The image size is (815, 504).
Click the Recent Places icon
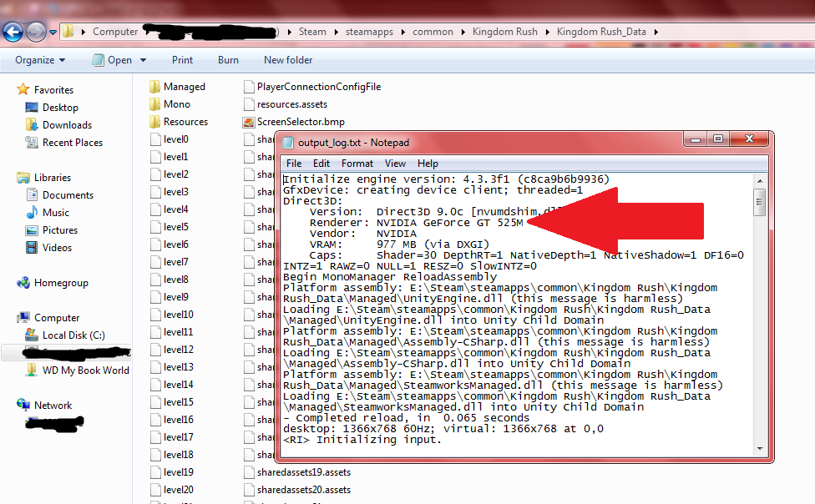32,143
